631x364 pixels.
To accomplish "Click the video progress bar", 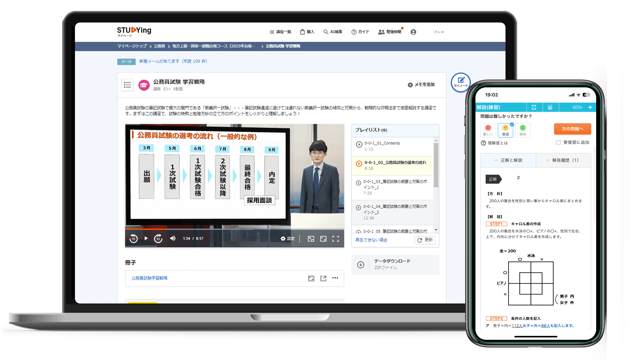I will pos(234,229).
